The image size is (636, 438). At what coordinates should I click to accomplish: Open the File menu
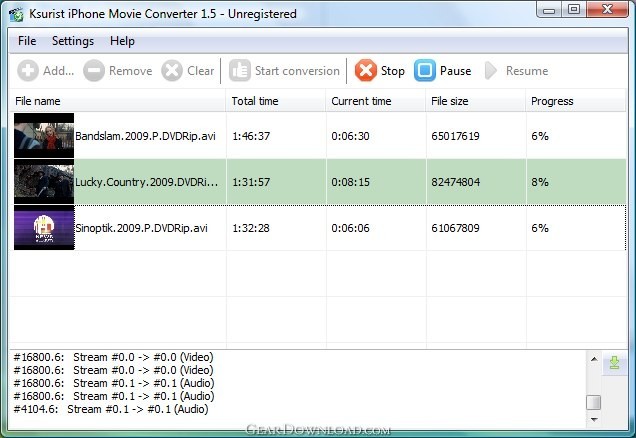point(27,41)
